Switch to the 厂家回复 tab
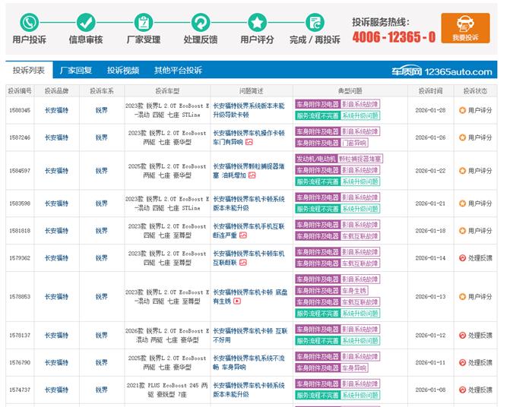 tap(76, 71)
